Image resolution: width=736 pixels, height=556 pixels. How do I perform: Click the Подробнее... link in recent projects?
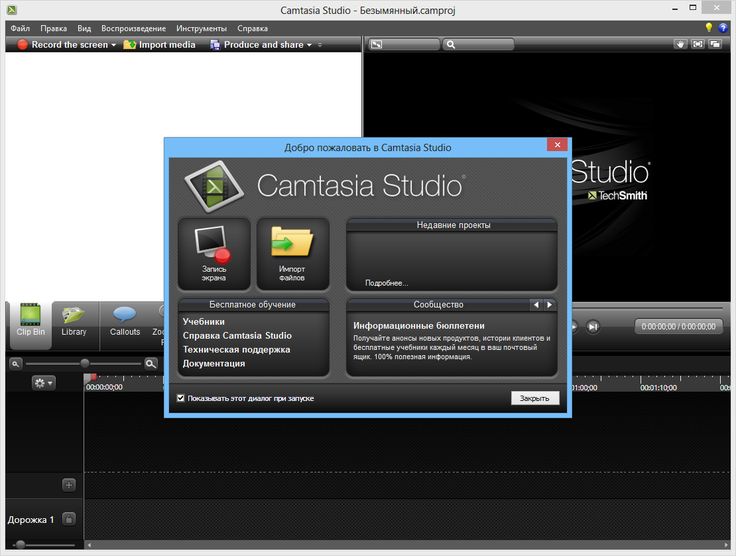click(x=386, y=283)
